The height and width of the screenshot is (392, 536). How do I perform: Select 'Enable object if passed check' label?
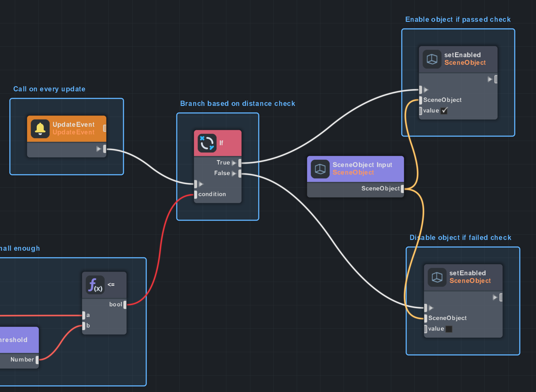458,20
